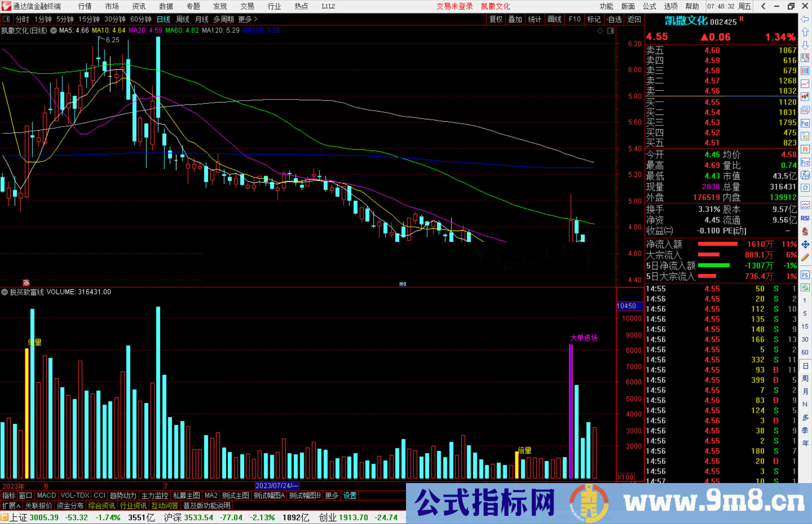The image size is (812, 524).
Task: Click the candlestick chart sidebar icon
Action: pyautogui.click(x=805, y=97)
